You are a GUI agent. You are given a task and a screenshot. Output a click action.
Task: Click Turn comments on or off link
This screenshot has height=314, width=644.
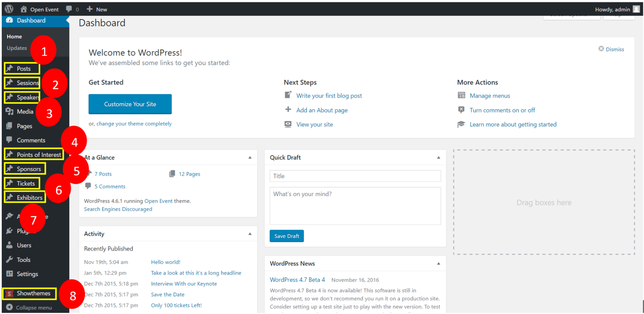502,110
